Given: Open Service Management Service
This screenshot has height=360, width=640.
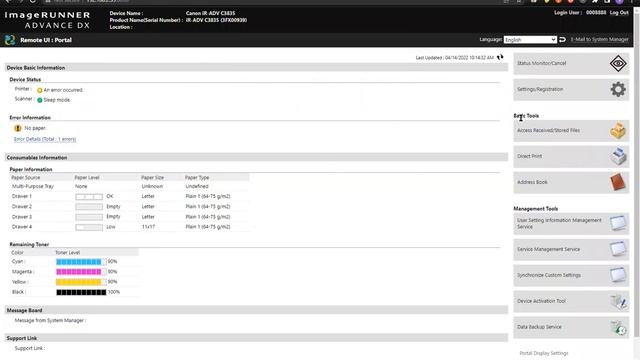Looking at the screenshot, I should pyautogui.click(x=571, y=249).
